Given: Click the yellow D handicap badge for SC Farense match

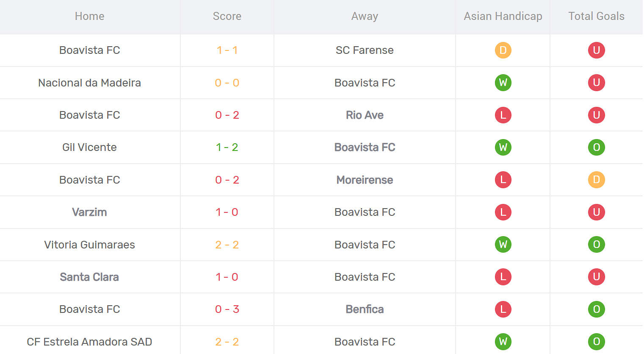Looking at the screenshot, I should click(x=503, y=50).
